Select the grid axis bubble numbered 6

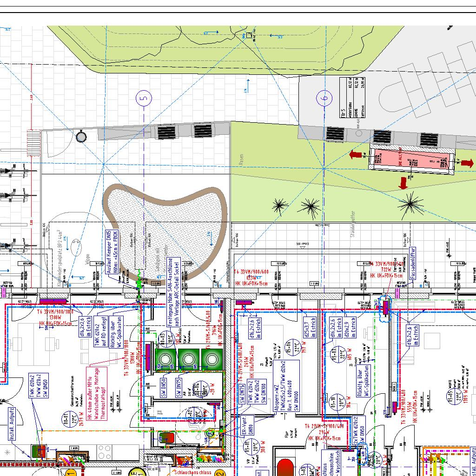[324, 98]
